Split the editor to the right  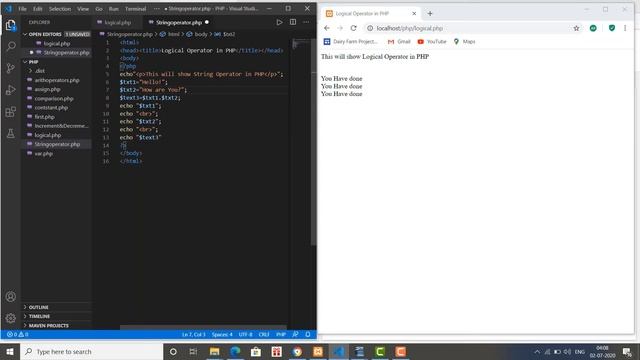click(x=293, y=22)
